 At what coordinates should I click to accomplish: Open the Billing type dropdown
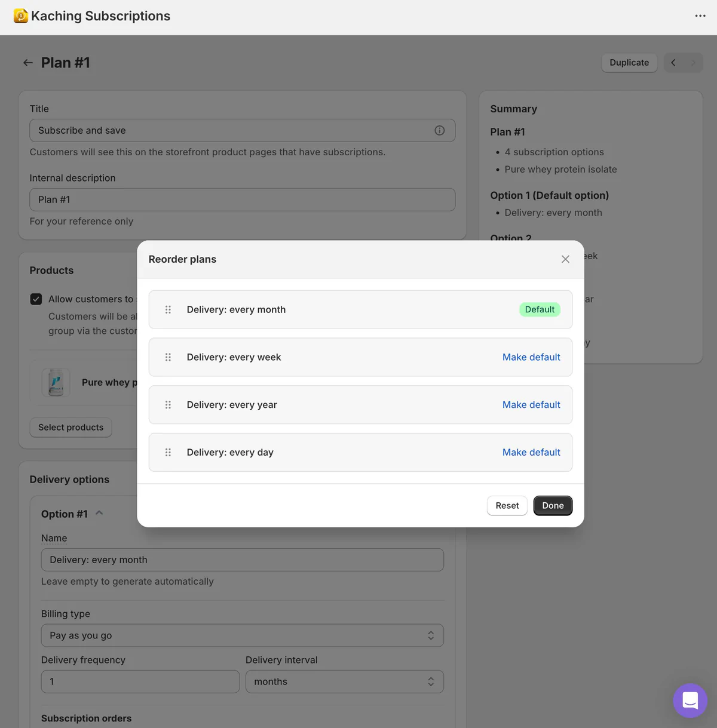(x=243, y=635)
